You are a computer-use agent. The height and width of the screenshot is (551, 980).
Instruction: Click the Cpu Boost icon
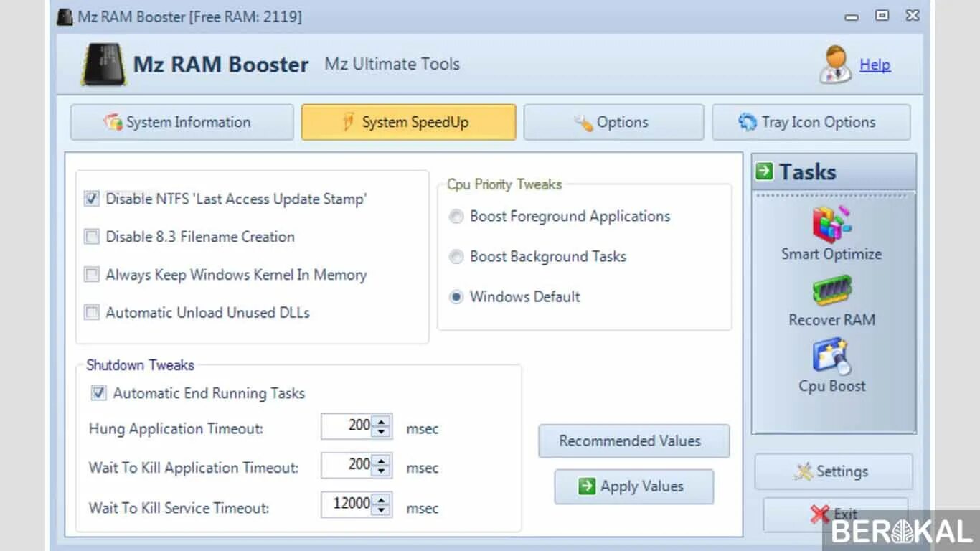[x=831, y=357]
